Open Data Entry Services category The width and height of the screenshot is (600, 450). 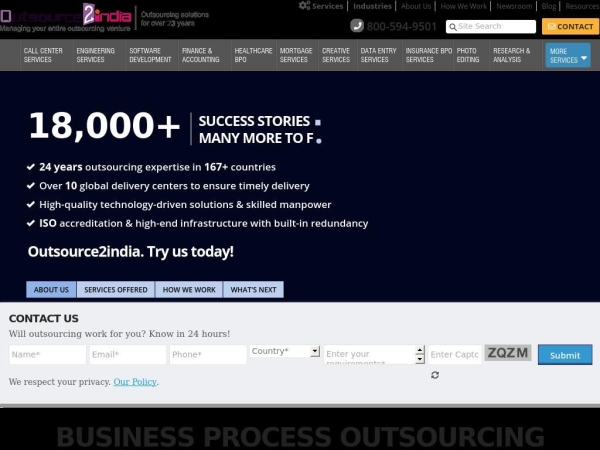[x=378, y=55]
